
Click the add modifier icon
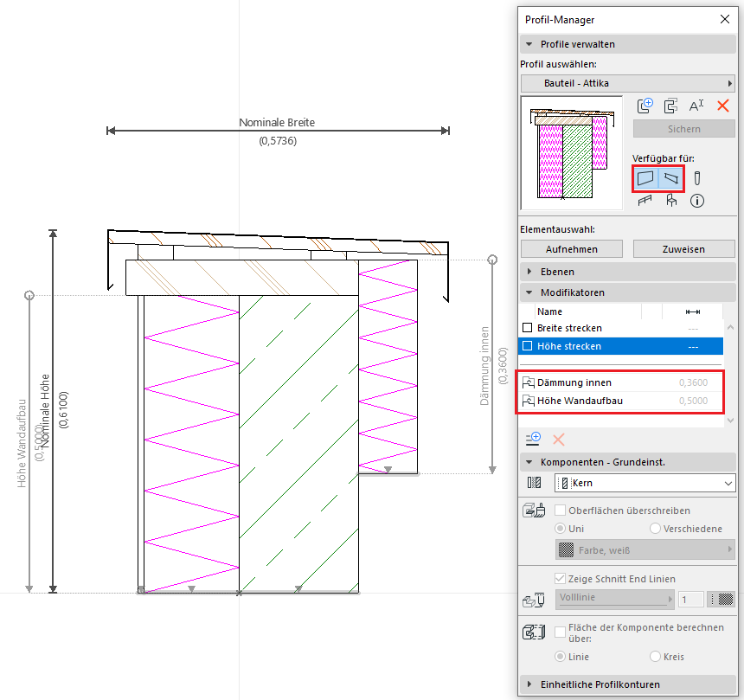(x=534, y=439)
